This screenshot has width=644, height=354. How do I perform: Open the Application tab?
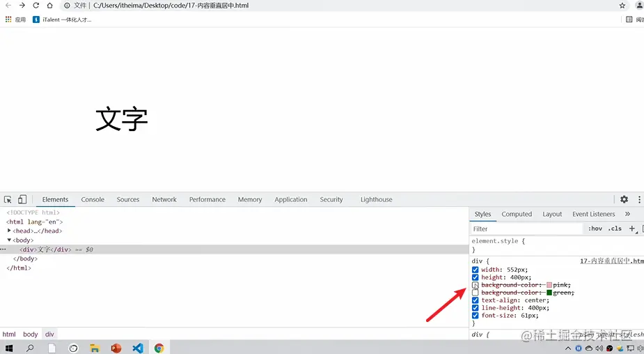(x=291, y=199)
